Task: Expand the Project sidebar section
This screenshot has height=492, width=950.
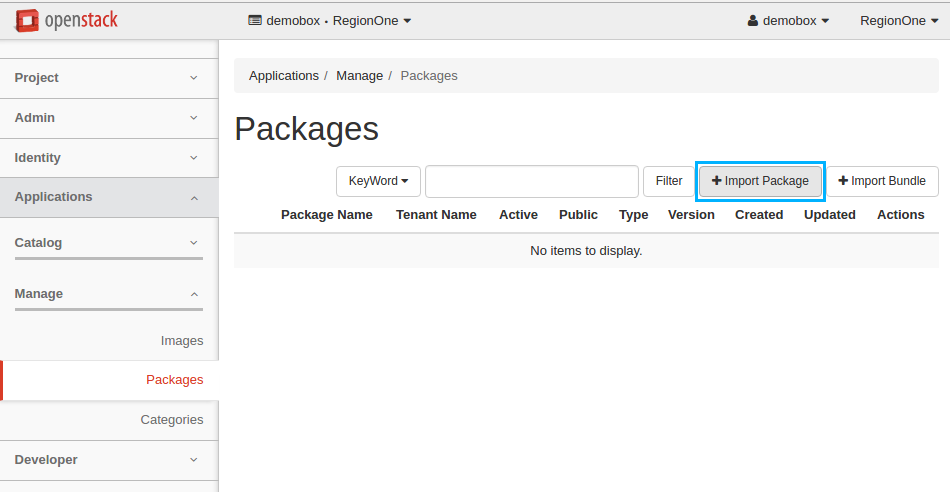Action: [x=108, y=78]
